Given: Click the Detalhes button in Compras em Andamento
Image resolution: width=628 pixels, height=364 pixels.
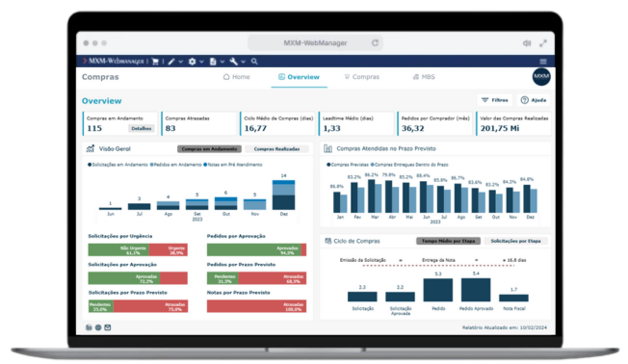Looking at the screenshot, I should (x=142, y=128).
